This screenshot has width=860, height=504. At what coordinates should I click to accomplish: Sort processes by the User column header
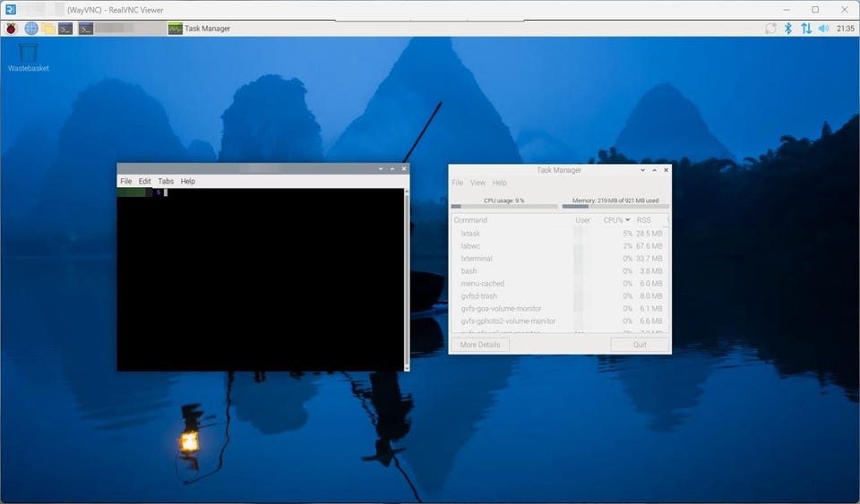click(x=582, y=220)
